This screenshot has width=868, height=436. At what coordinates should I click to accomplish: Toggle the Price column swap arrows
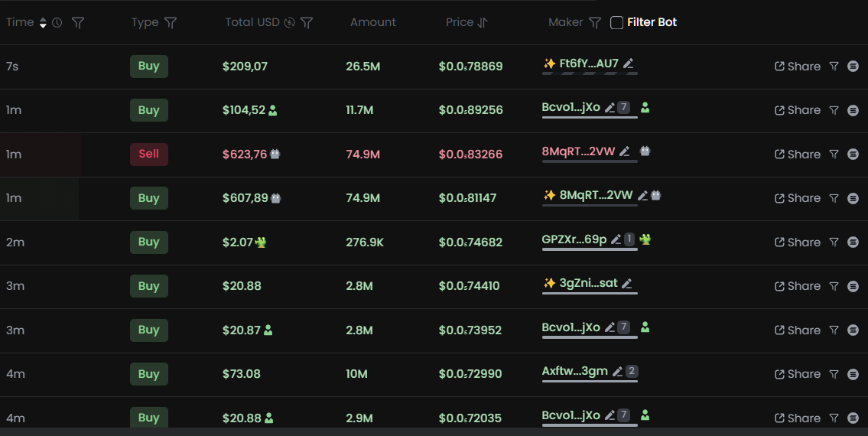pos(482,23)
